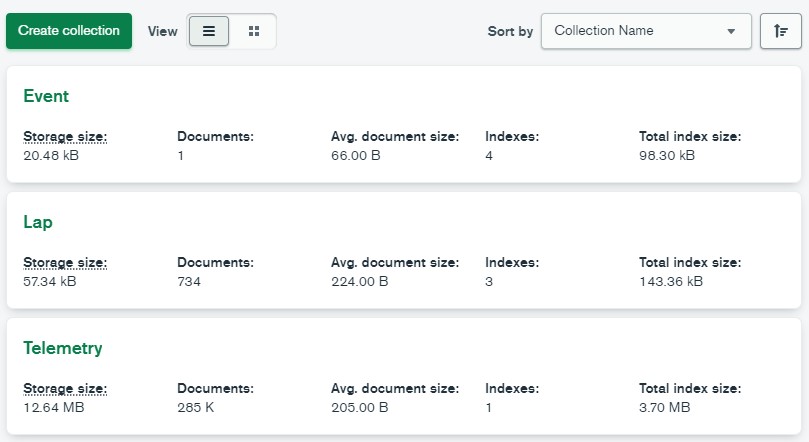This screenshot has width=809, height=442.
Task: Click Storage size label in Lap card
Action: (65, 263)
